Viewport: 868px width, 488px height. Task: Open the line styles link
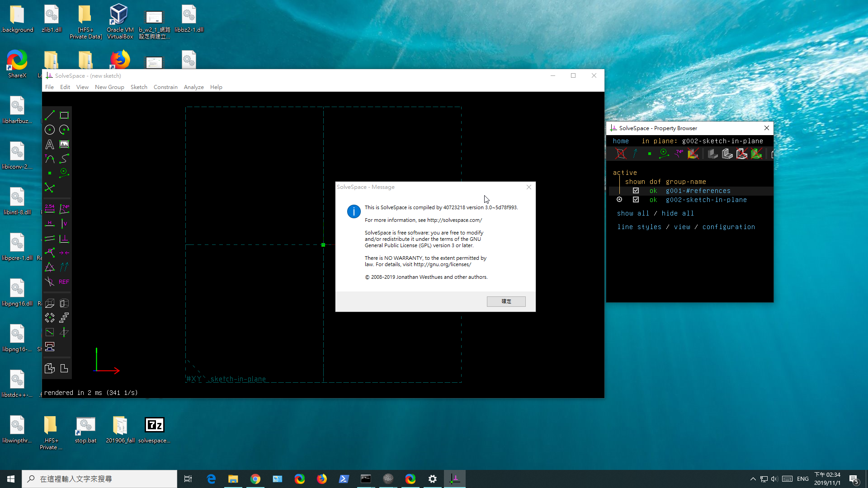pyautogui.click(x=639, y=227)
